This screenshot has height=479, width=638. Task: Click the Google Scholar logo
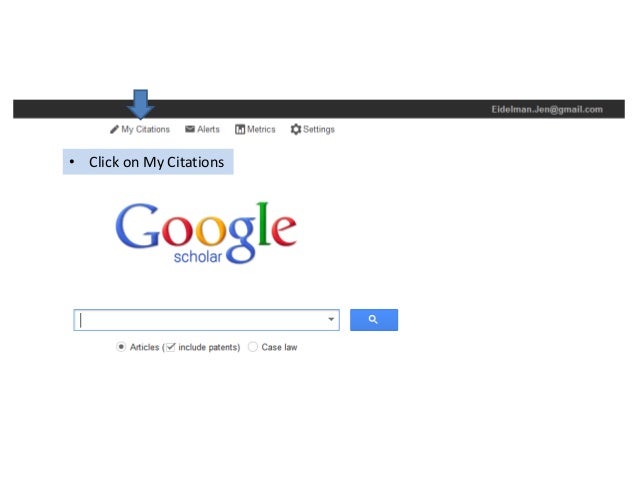pyautogui.click(x=206, y=233)
